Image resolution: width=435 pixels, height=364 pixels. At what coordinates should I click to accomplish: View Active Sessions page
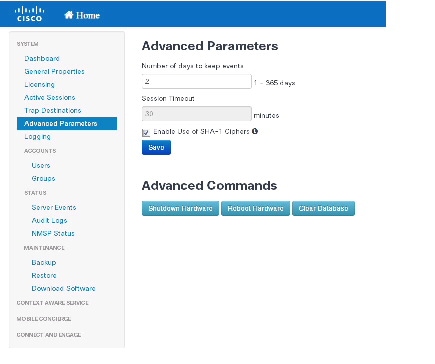pos(50,97)
